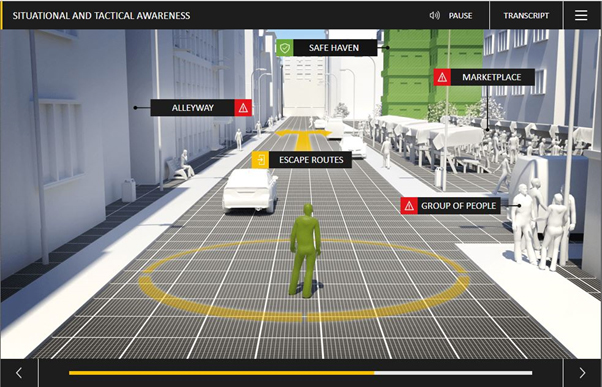602x387 pixels.
Task: Click the Marketplace warning triangle icon
Action: point(442,77)
